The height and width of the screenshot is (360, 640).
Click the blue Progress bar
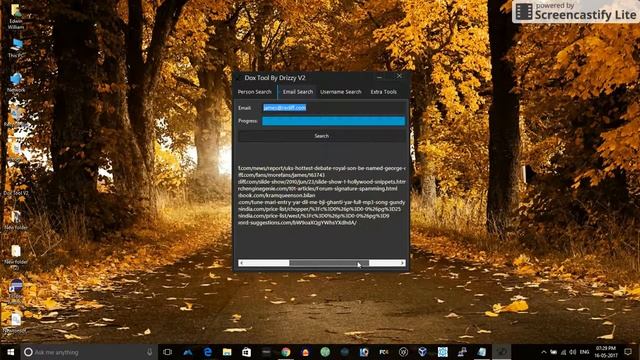coord(333,121)
